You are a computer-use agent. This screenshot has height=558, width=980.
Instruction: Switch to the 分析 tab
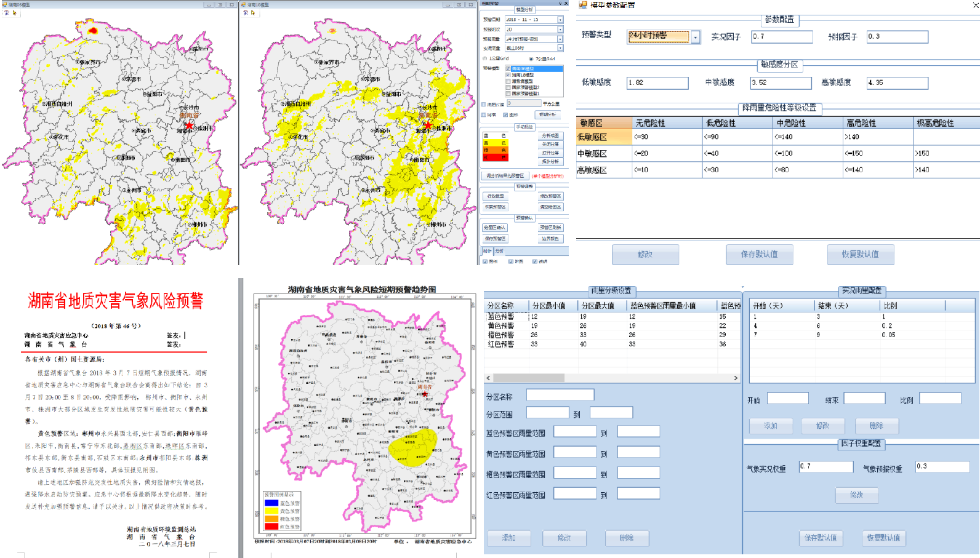[x=499, y=251]
